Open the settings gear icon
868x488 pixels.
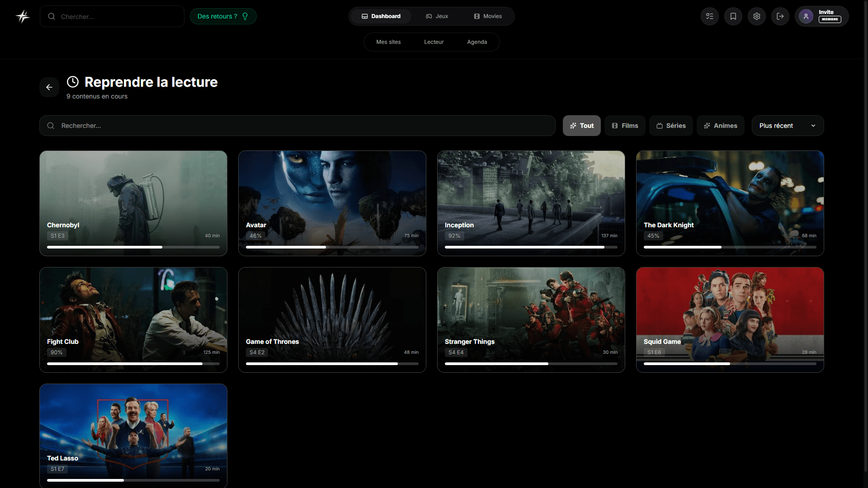pos(757,16)
